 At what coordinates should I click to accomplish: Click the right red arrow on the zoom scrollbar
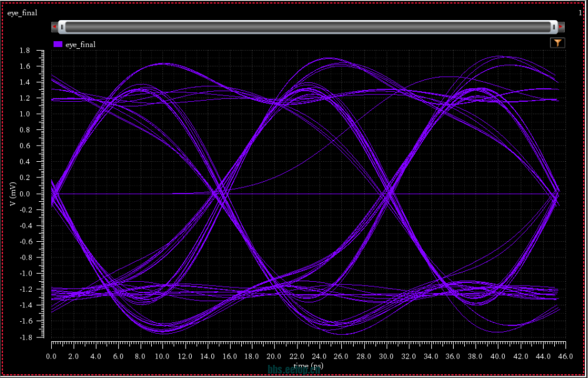(x=561, y=27)
